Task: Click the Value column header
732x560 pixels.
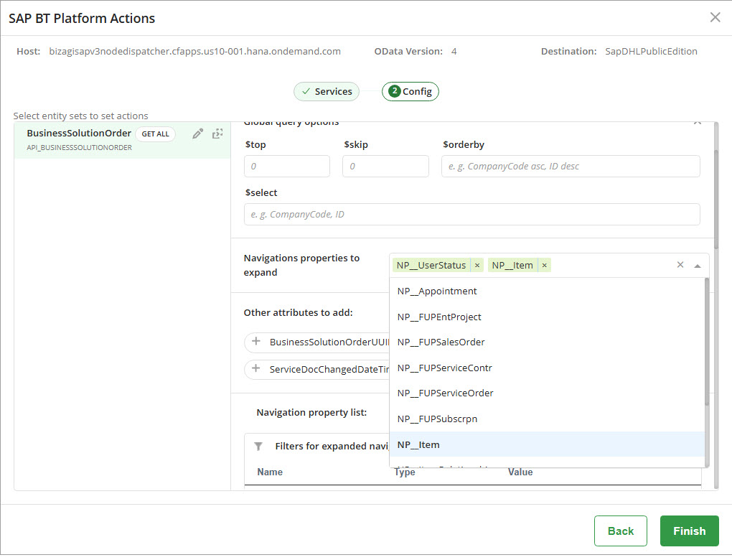Action: (x=520, y=472)
